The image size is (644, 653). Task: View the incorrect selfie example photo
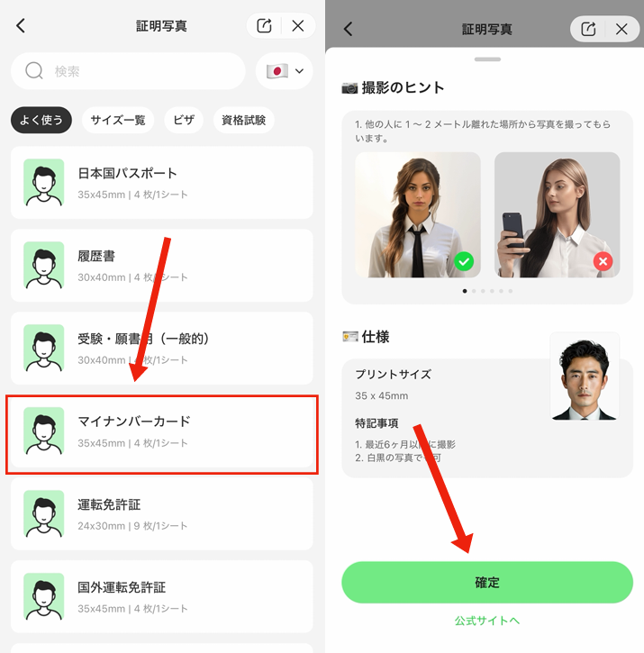pyautogui.click(x=557, y=215)
